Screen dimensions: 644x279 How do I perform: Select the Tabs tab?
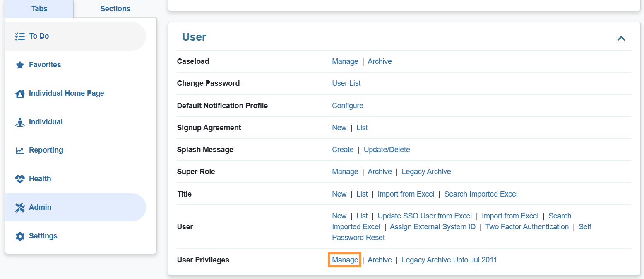[39, 9]
